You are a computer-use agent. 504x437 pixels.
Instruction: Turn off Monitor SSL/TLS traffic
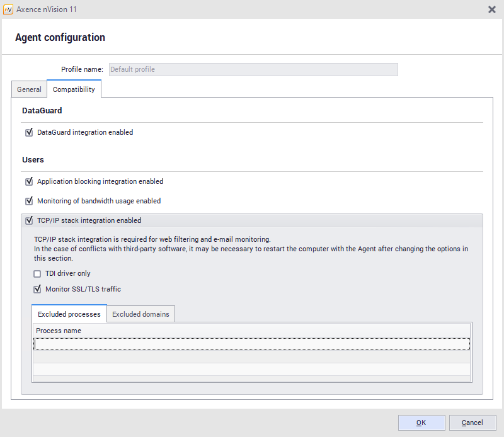point(37,289)
